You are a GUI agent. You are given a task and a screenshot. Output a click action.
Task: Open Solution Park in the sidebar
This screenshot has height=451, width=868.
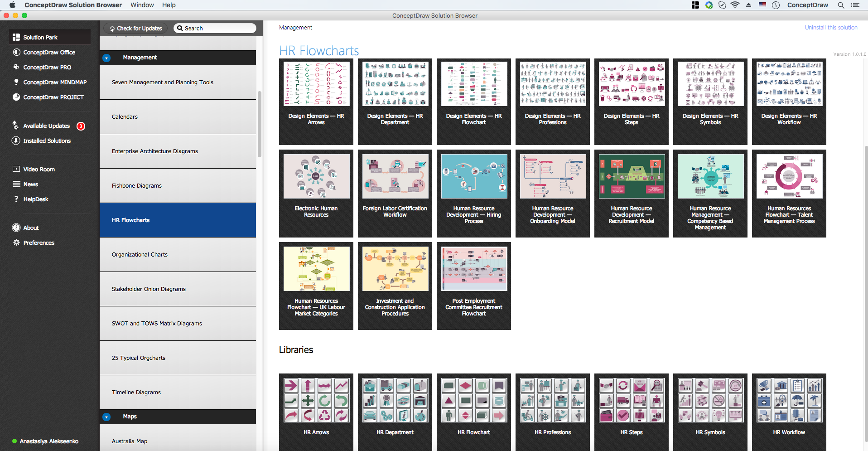coord(49,37)
